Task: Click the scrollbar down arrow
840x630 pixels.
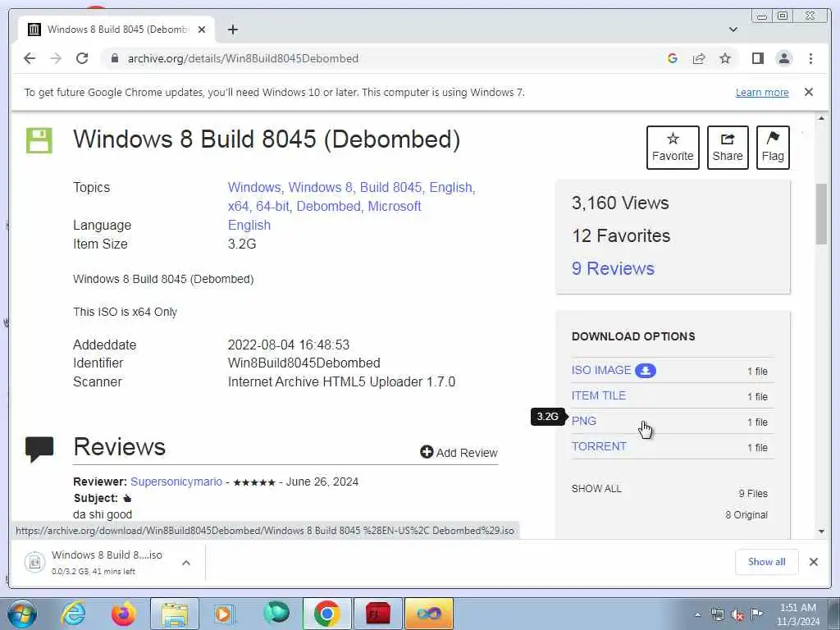Action: [821, 532]
